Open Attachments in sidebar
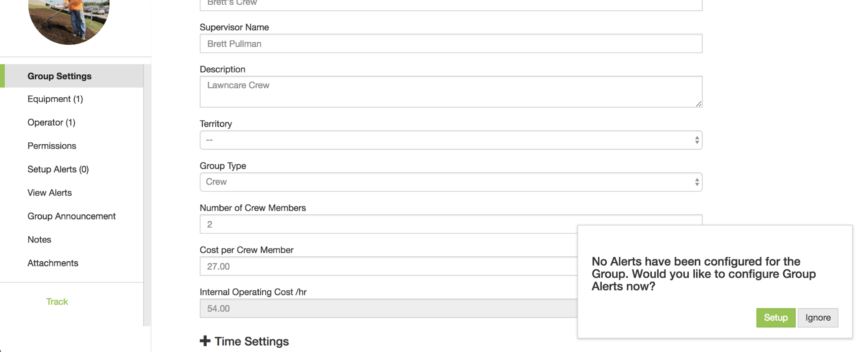Viewport: 868px width, 352px height. [x=53, y=263]
